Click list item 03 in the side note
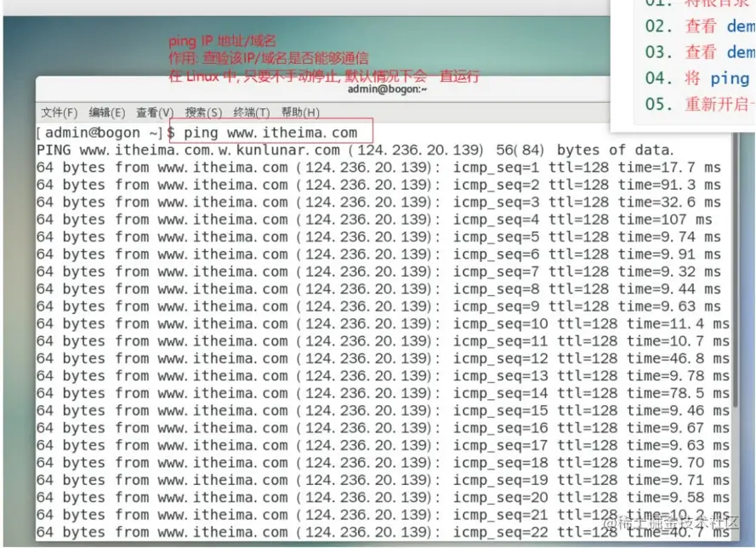 [x=700, y=52]
